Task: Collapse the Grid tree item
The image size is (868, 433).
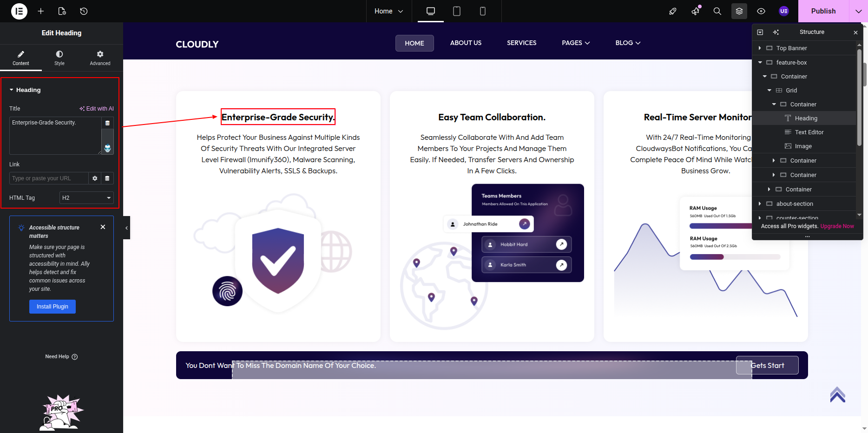Action: click(769, 91)
